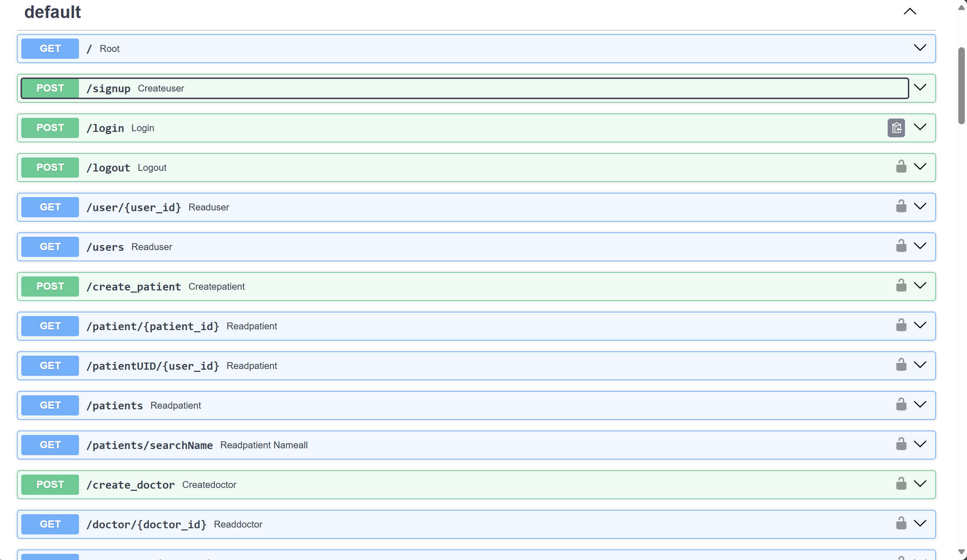The width and height of the screenshot is (967, 560).
Task: Click the default section heading
Action: click(53, 12)
